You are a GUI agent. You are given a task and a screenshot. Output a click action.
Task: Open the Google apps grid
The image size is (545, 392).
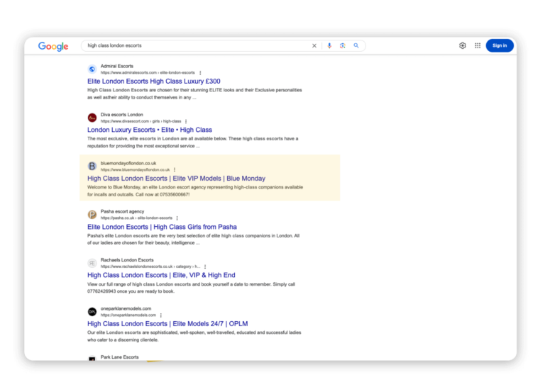click(x=478, y=45)
